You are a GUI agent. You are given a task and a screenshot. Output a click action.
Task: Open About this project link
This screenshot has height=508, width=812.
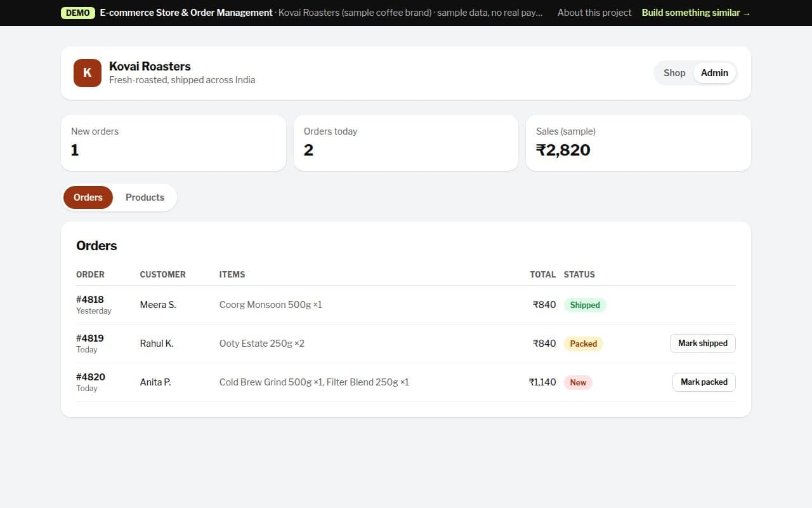pyautogui.click(x=594, y=13)
